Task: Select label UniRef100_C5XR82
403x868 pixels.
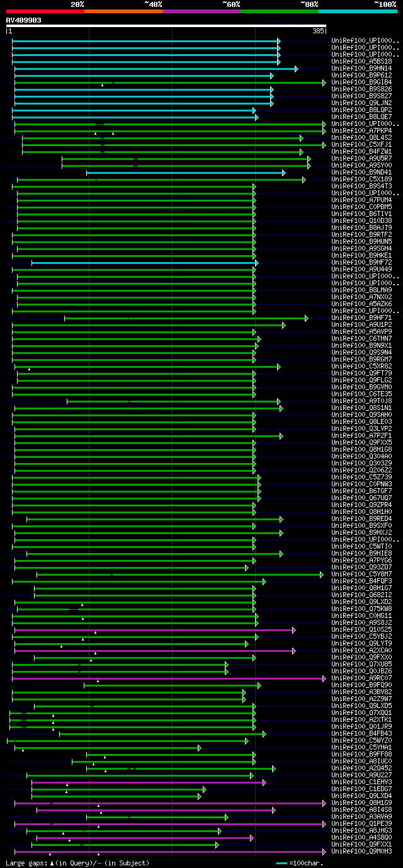Action: (x=363, y=367)
